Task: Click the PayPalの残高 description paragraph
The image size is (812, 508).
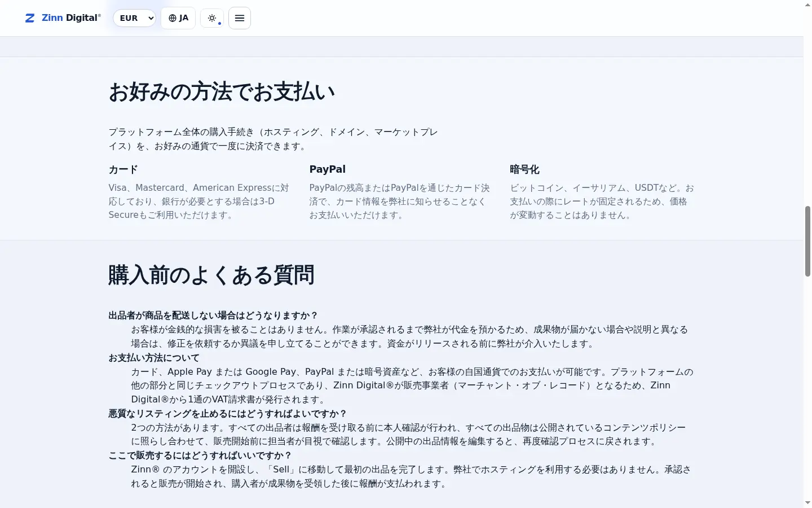Action: [x=400, y=202]
